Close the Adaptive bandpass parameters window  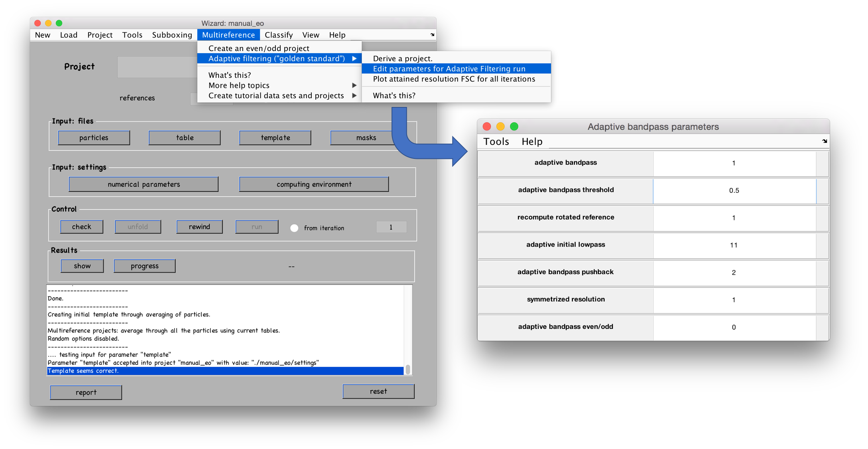click(x=486, y=127)
